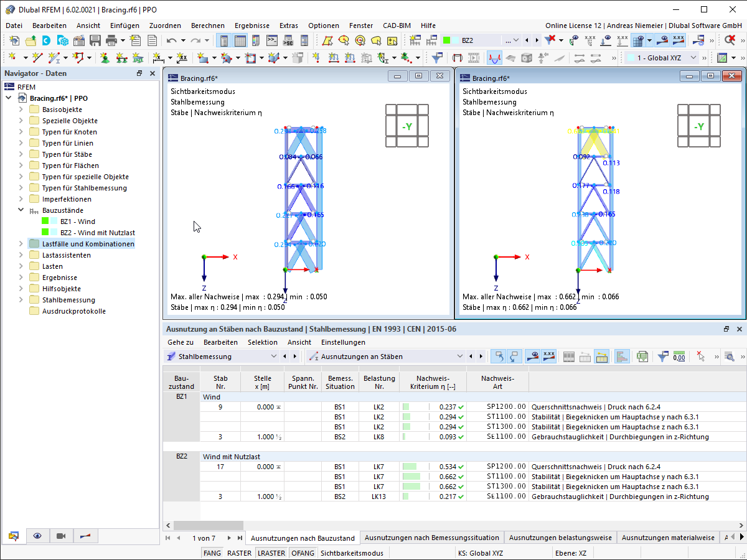The height and width of the screenshot is (560, 747).
Task: Click the Open file folder icon
Action: pos(31,40)
